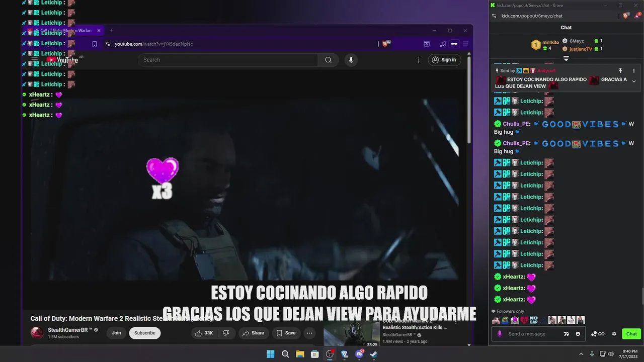This screenshot has height=362, width=644.
Task: Subscribe to StealthGamerBR channel
Action: (144, 333)
